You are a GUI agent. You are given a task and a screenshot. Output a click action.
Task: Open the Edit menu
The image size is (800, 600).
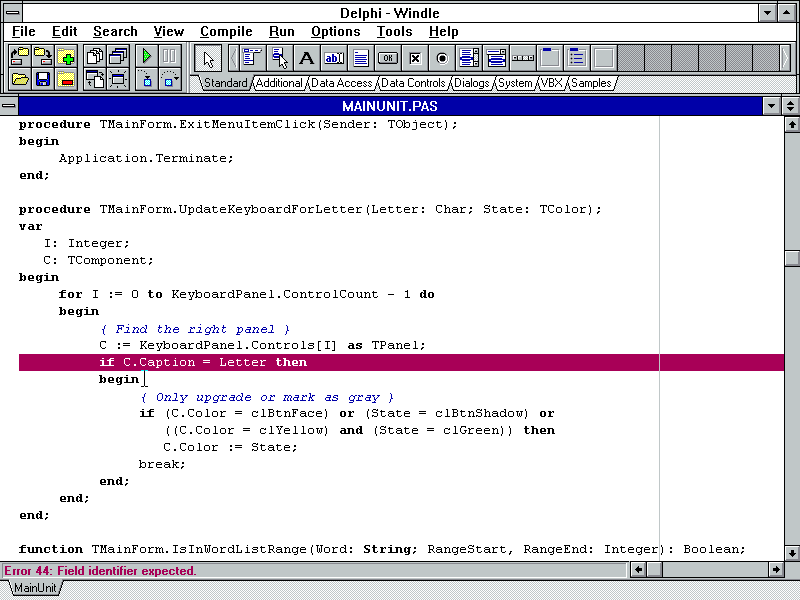(x=64, y=32)
